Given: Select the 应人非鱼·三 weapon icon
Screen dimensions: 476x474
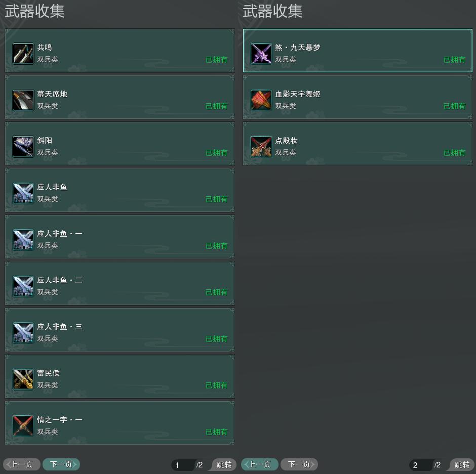Looking at the screenshot, I should tap(23, 332).
